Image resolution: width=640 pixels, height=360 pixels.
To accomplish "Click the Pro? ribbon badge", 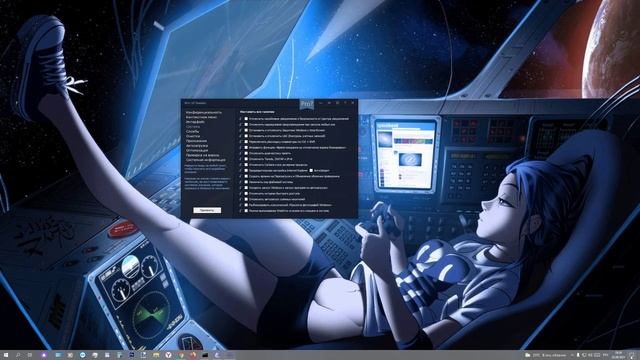I will pos(307,104).
